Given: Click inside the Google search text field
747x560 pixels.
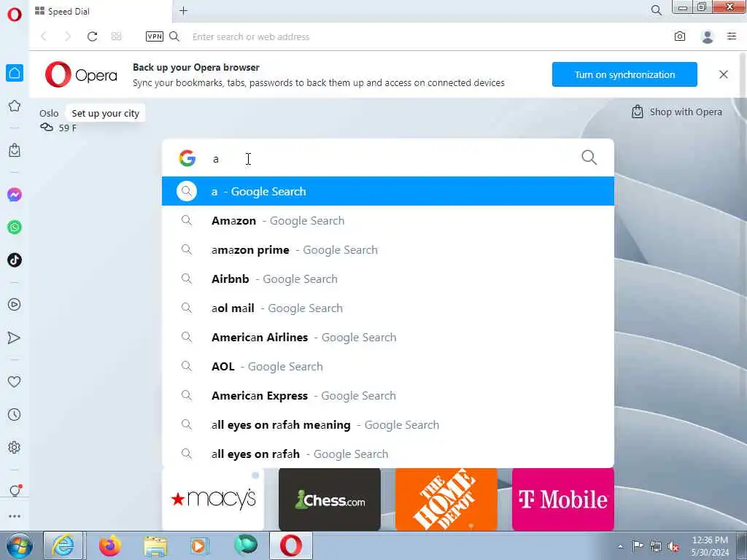Looking at the screenshot, I should [x=391, y=158].
